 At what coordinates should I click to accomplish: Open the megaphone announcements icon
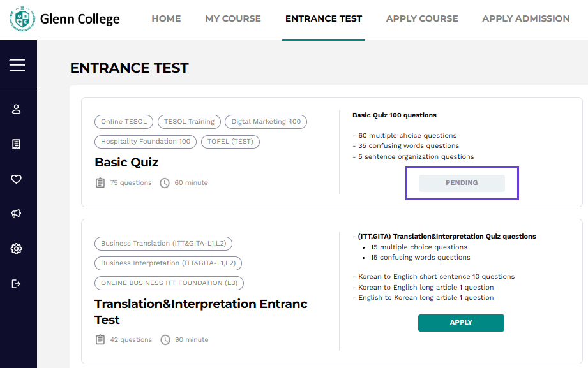click(x=17, y=214)
